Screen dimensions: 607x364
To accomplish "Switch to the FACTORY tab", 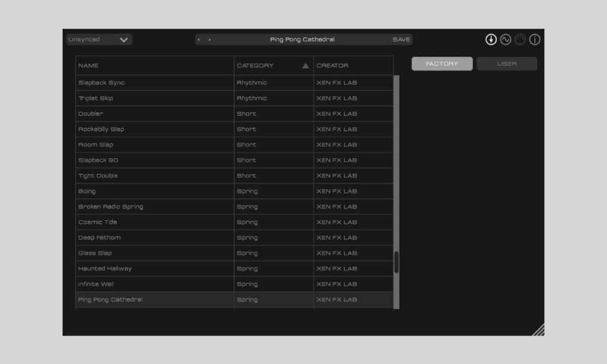I will 442,64.
